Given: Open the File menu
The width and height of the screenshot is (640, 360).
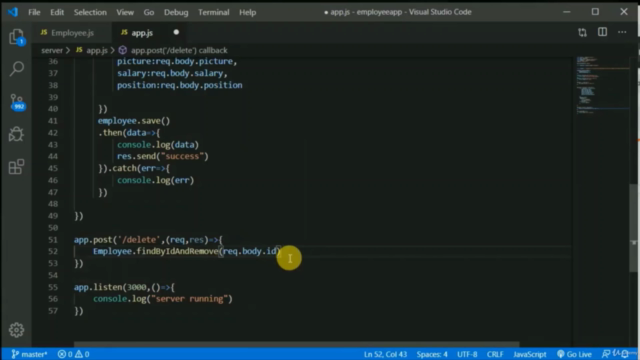Looking at the screenshot, I should pos(34,12).
